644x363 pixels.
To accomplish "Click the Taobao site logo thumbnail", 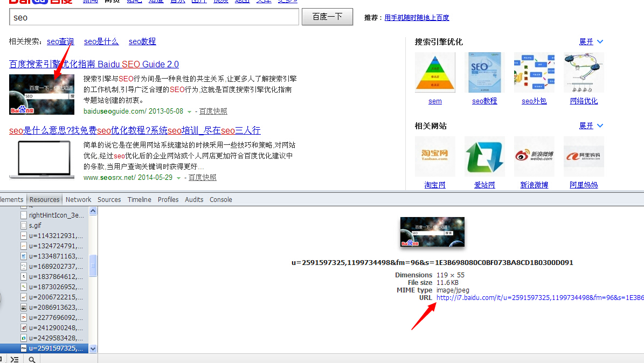I will [435, 156].
